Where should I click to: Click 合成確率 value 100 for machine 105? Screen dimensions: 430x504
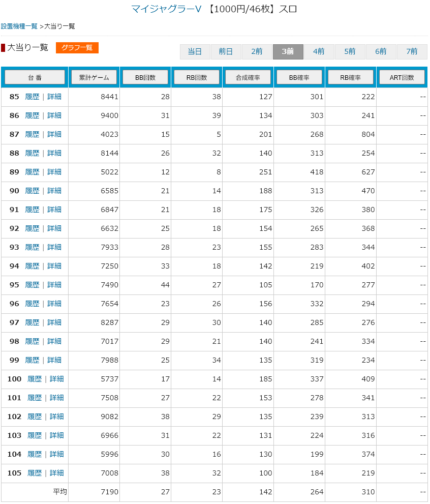click(266, 473)
